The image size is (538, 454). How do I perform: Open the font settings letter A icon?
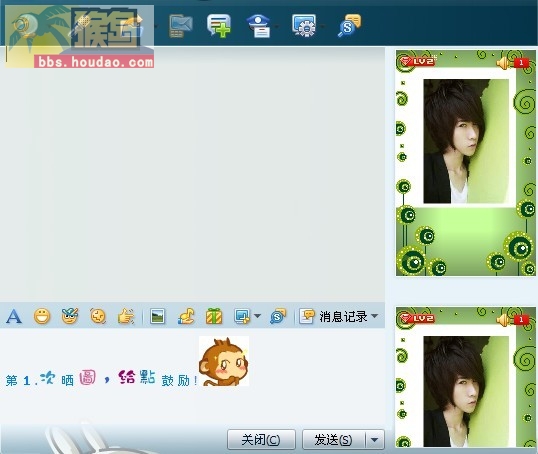(14, 316)
